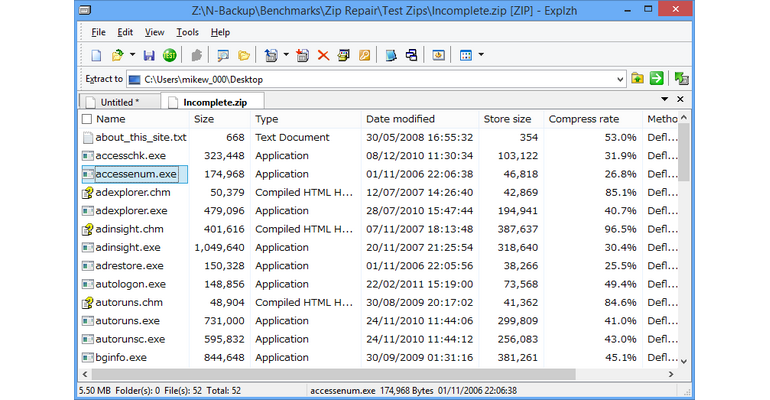This screenshot has width=770, height=400.
Task: Click the orange key password icon
Action: 364,55
